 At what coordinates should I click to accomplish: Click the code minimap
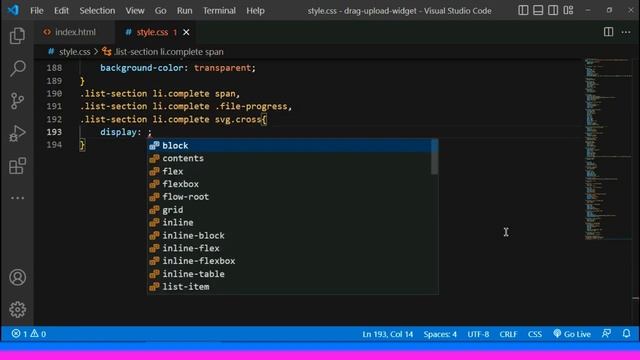(608, 149)
